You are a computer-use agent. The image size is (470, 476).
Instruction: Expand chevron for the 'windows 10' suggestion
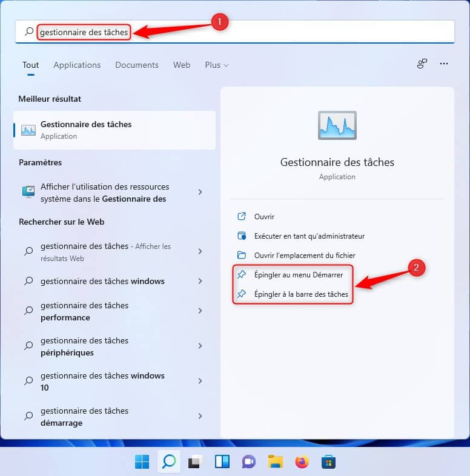pos(200,381)
